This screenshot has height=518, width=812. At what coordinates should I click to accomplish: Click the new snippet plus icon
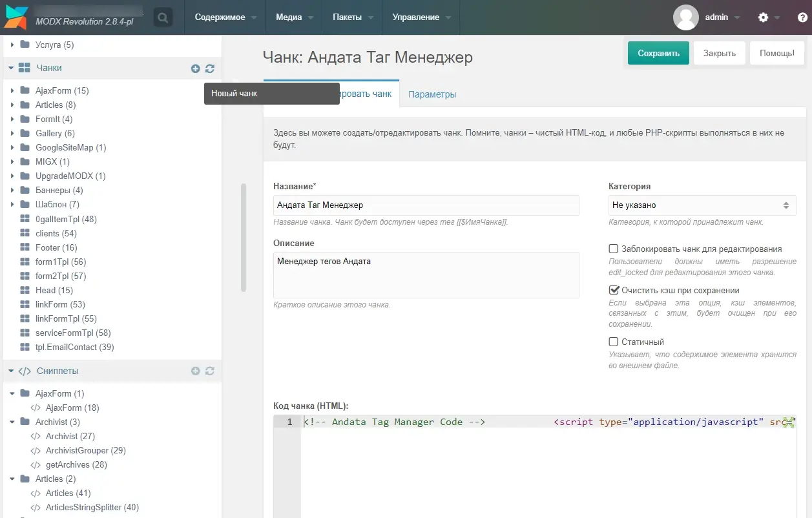click(x=195, y=371)
